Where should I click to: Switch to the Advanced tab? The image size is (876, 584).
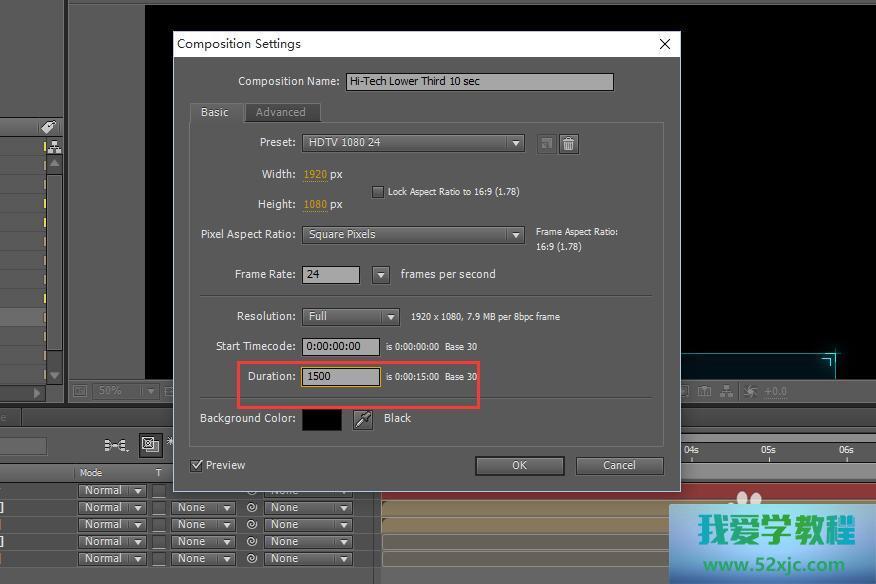pos(281,112)
